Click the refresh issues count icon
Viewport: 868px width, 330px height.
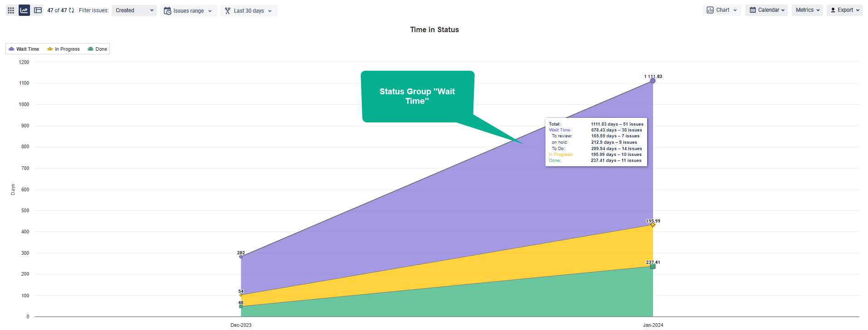tap(72, 10)
